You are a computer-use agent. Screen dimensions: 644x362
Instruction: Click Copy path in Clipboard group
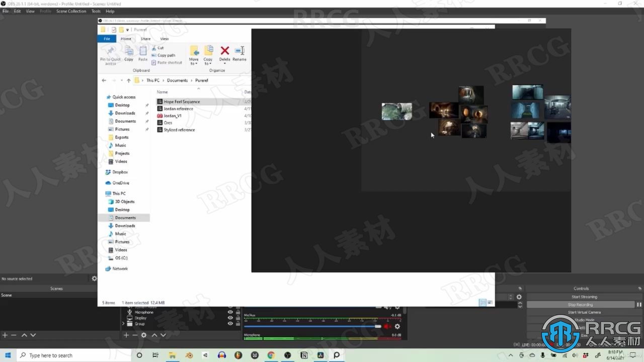(164, 55)
